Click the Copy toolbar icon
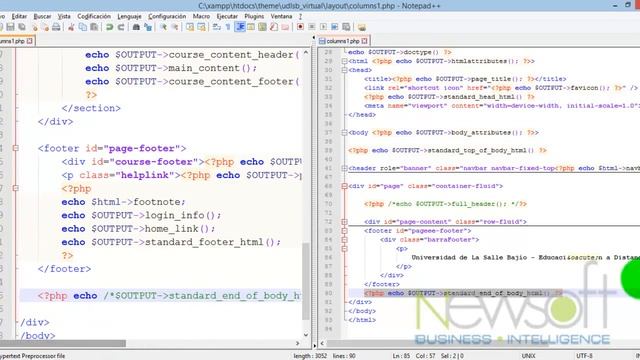Screen dimensions: 640x360 coord(82,27)
